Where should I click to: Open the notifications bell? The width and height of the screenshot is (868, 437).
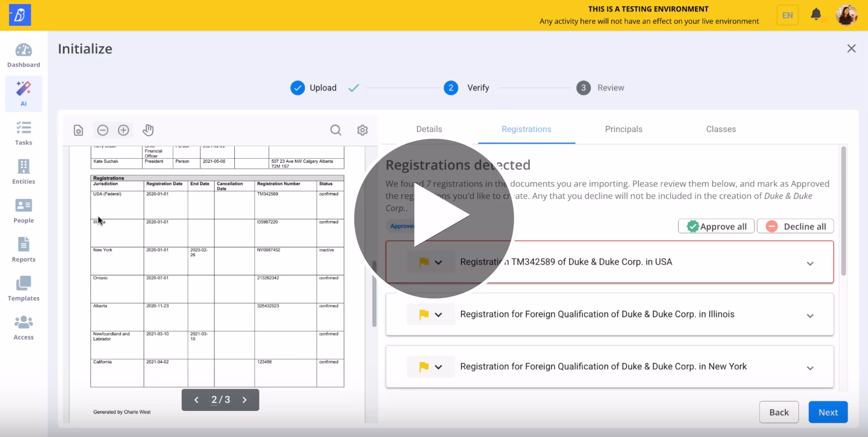816,14
